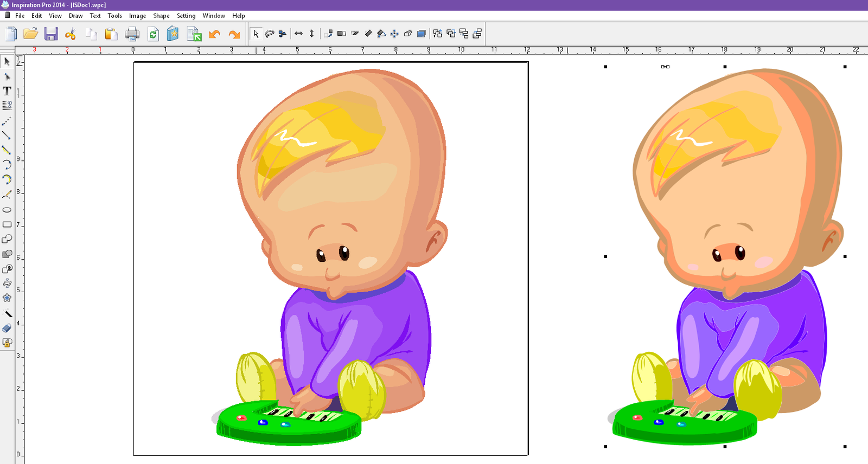Open the File menu

pos(20,16)
